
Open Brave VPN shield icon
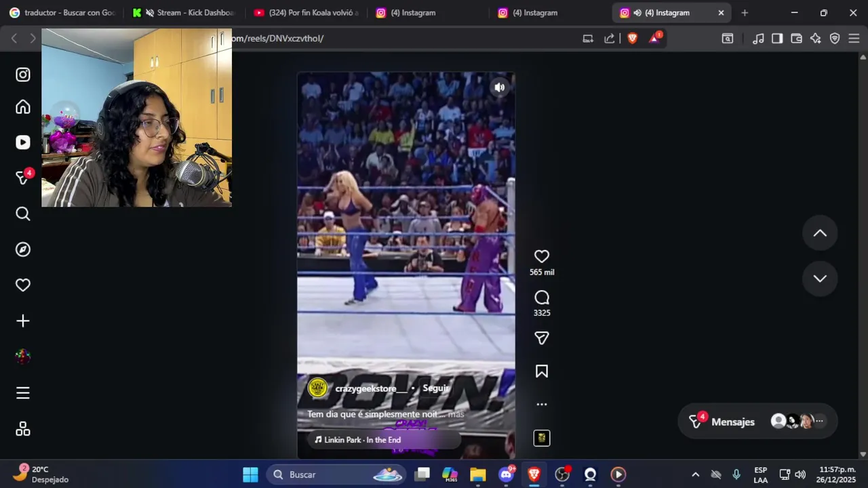pos(835,39)
